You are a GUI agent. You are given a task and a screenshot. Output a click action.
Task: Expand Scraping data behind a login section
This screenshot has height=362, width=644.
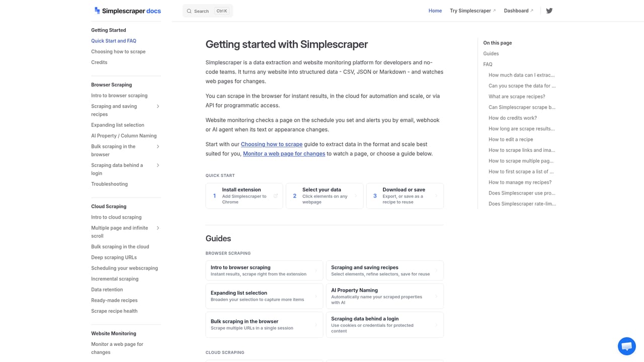[158, 165]
